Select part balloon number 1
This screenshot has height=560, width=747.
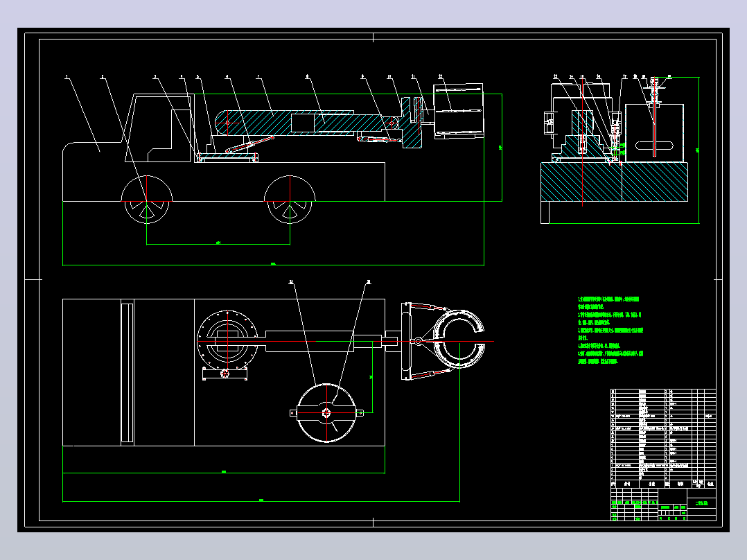[67, 76]
